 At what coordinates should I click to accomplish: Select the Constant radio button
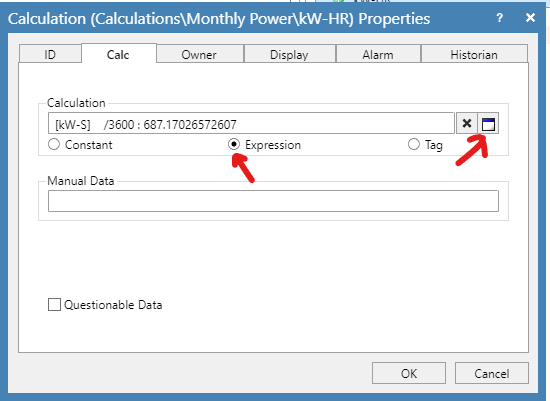tap(54, 145)
